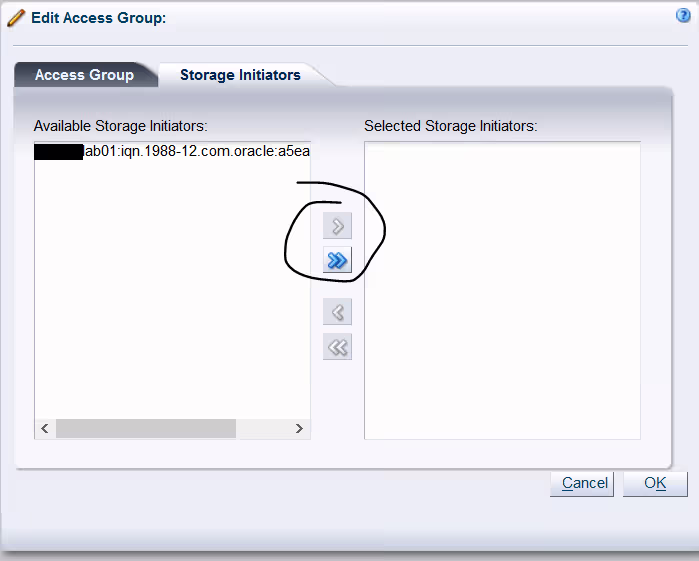Move all initiators with double right arrow

point(337,260)
